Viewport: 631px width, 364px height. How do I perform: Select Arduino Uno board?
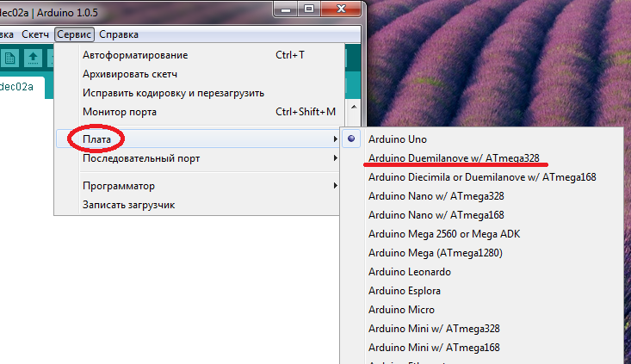click(x=482, y=139)
